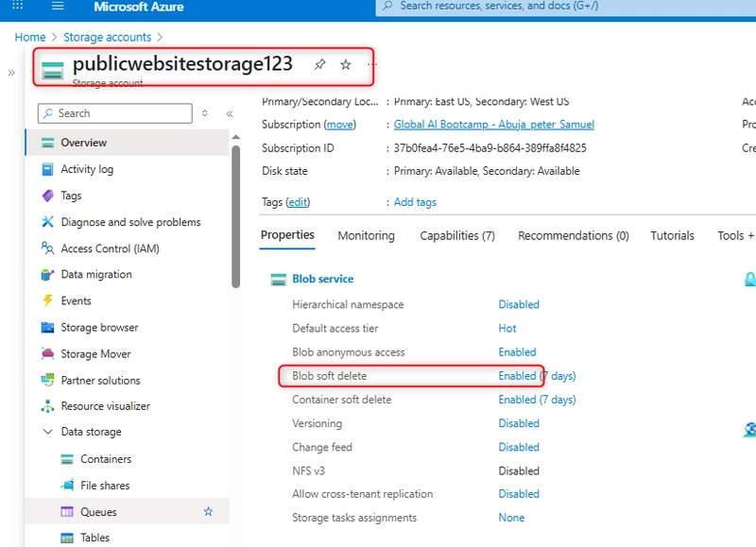Click the resource menu scrollbar thumb
The height and width of the screenshot is (547, 756).
pos(235,216)
